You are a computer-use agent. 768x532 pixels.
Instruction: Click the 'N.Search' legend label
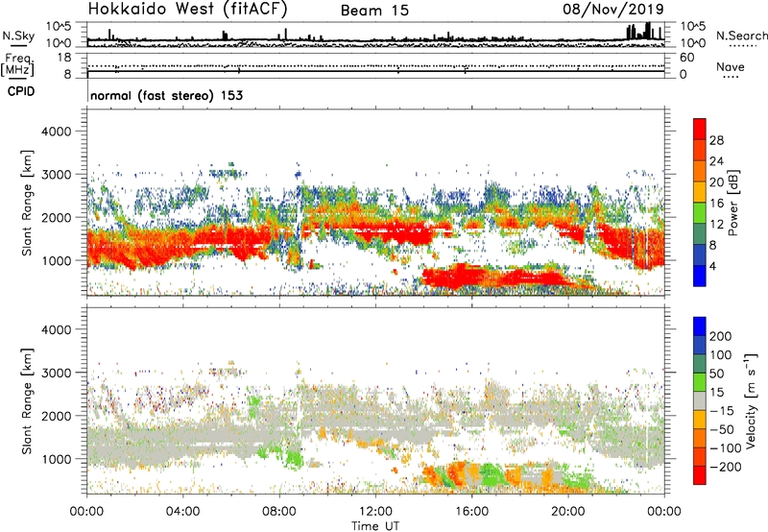pos(741,36)
